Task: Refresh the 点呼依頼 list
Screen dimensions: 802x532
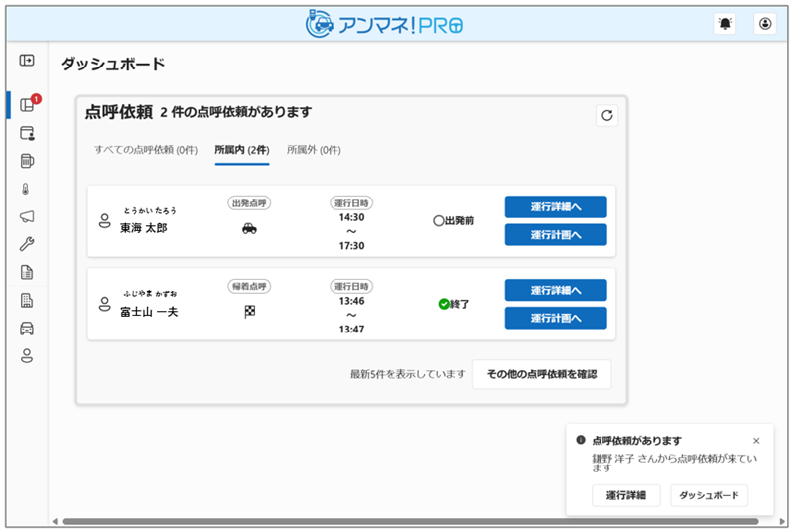Action: coord(607,115)
